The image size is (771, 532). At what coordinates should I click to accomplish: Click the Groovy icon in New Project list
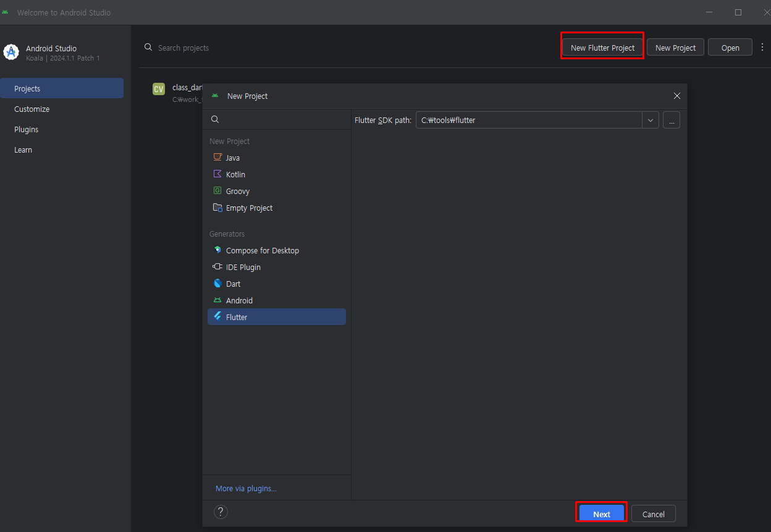217,191
